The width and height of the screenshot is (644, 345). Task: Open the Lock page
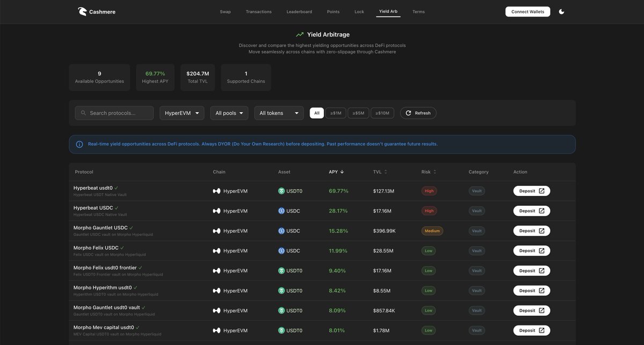(x=359, y=12)
